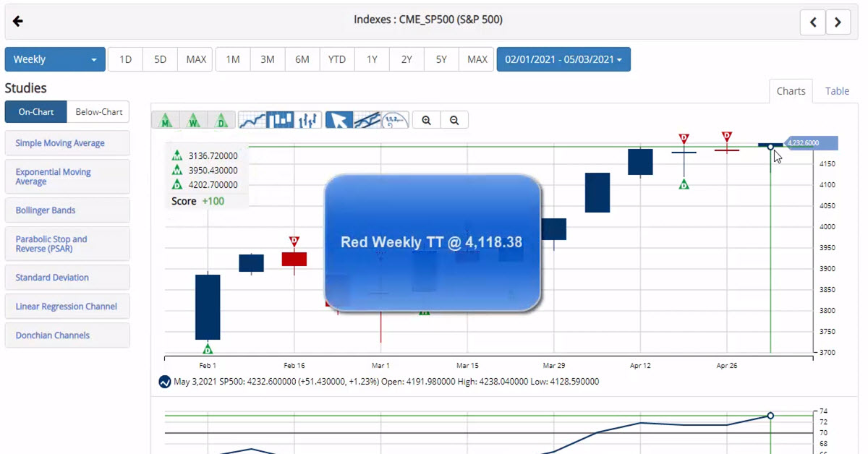Image resolution: width=868 pixels, height=454 pixels.
Task: Select the candlestick chart type icon
Action: [x=280, y=120]
